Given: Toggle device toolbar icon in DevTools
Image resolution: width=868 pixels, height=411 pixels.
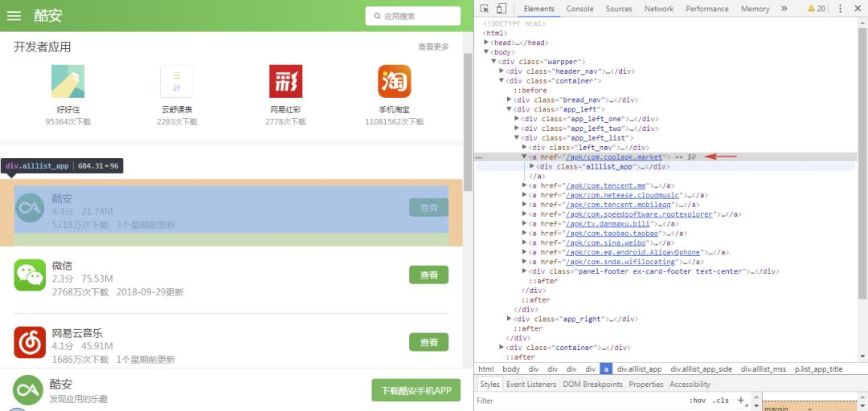Looking at the screenshot, I should pos(501,8).
